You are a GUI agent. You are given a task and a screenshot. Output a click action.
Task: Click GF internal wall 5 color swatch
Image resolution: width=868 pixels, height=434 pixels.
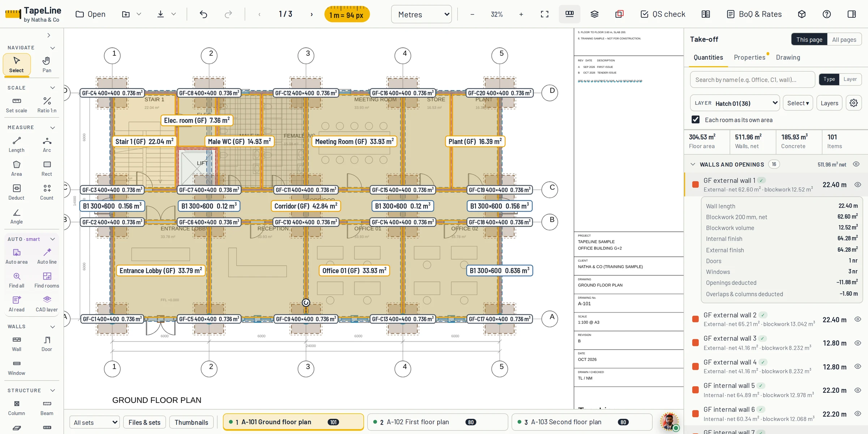[x=695, y=390]
